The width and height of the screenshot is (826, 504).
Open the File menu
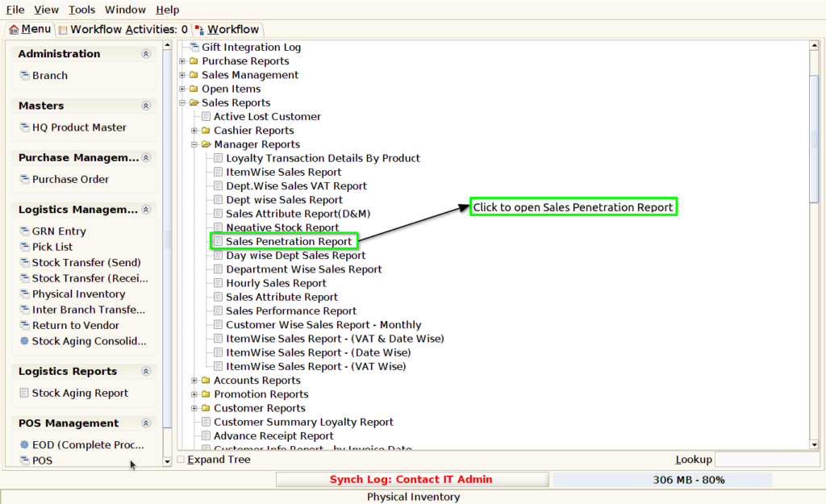coord(15,10)
